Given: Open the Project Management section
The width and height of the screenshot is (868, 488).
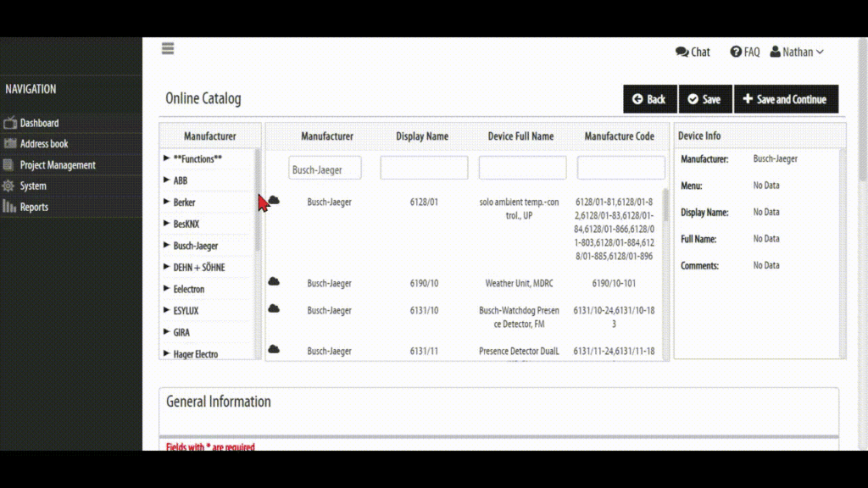Looking at the screenshot, I should click(58, 164).
